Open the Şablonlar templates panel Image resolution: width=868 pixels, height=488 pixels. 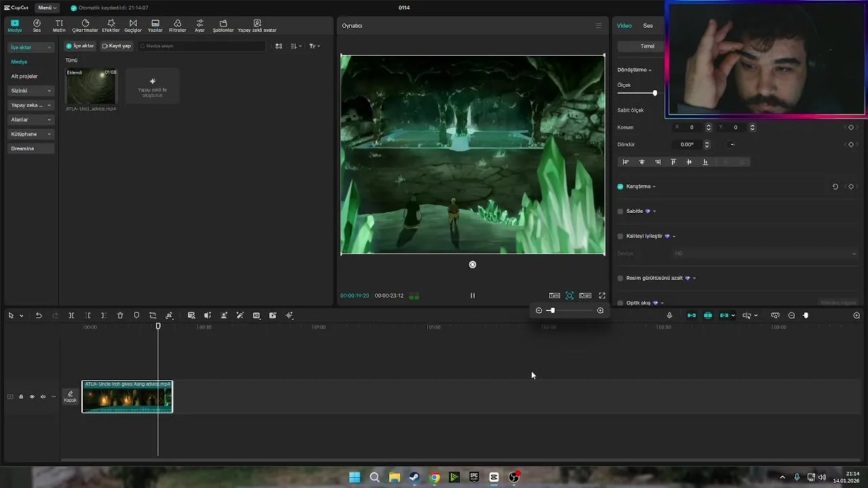(x=223, y=26)
